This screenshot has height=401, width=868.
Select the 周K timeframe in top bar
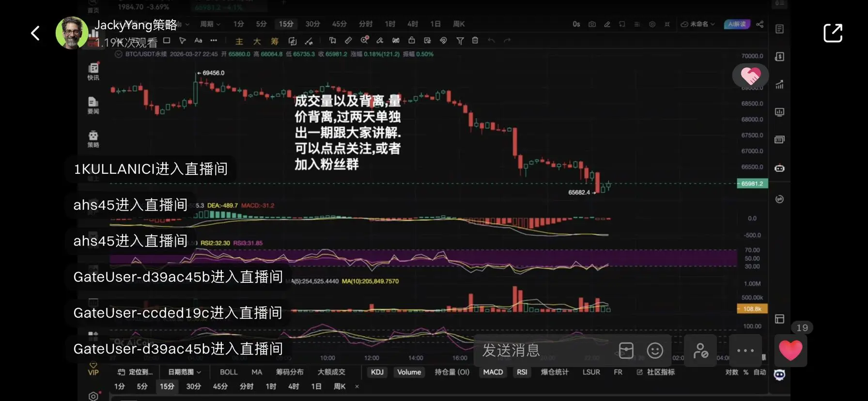tap(459, 24)
